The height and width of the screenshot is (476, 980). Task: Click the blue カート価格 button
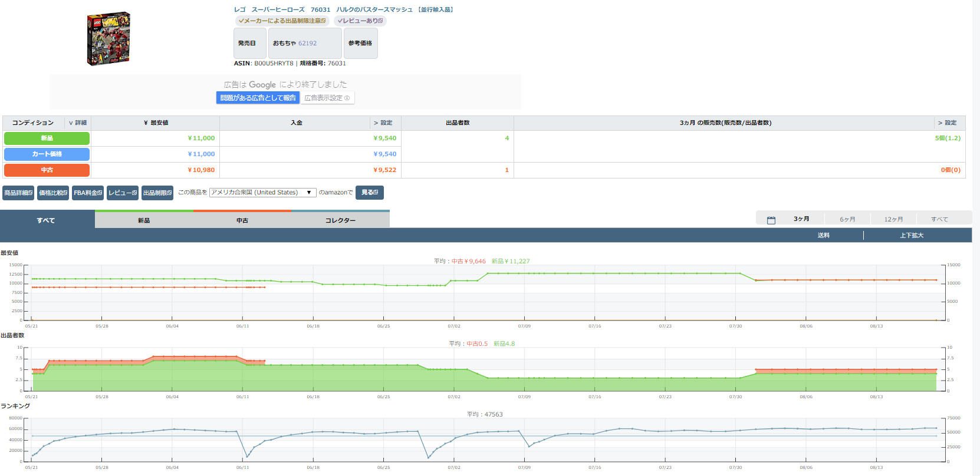click(47, 154)
